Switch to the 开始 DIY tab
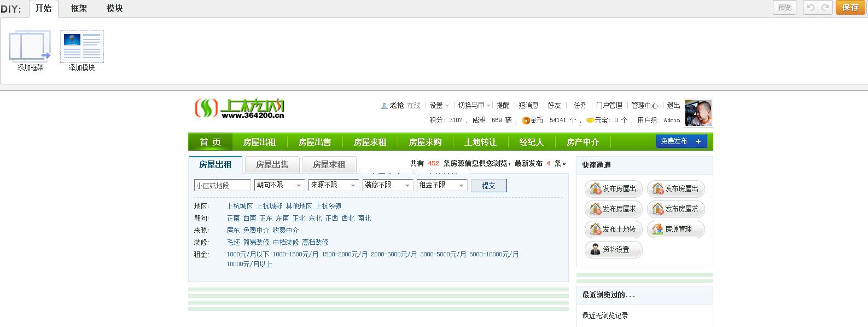 tap(43, 8)
